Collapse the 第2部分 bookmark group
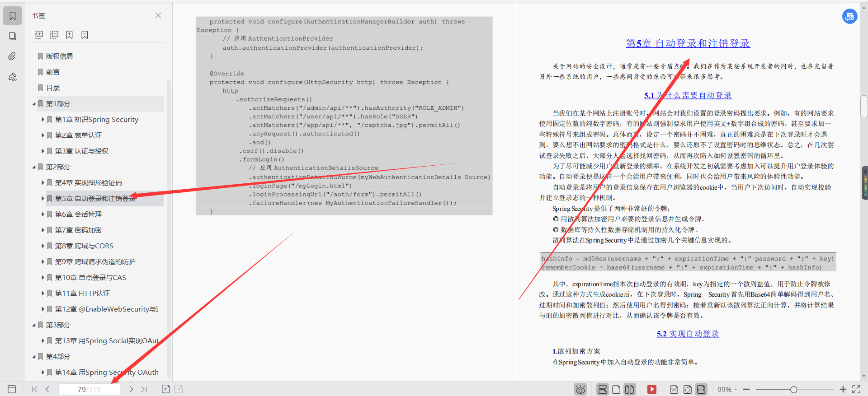Image resolution: width=868 pixels, height=396 pixels. point(34,167)
